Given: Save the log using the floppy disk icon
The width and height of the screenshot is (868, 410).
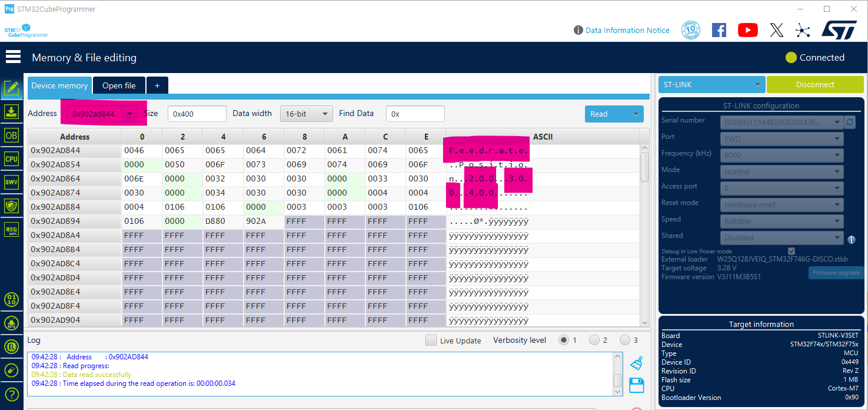Looking at the screenshot, I should [636, 385].
